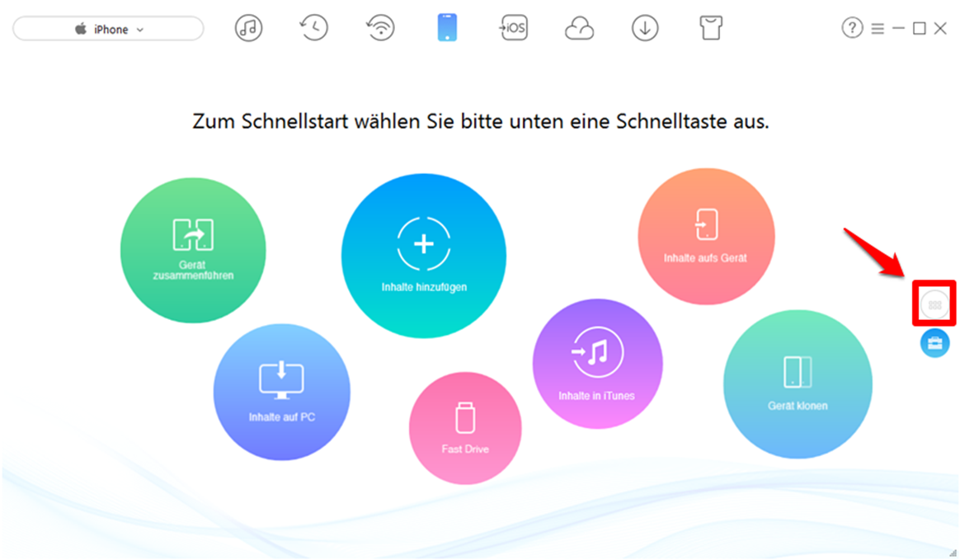Image resolution: width=960 pixels, height=560 pixels.
Task: Open the help question mark icon
Action: (x=852, y=28)
